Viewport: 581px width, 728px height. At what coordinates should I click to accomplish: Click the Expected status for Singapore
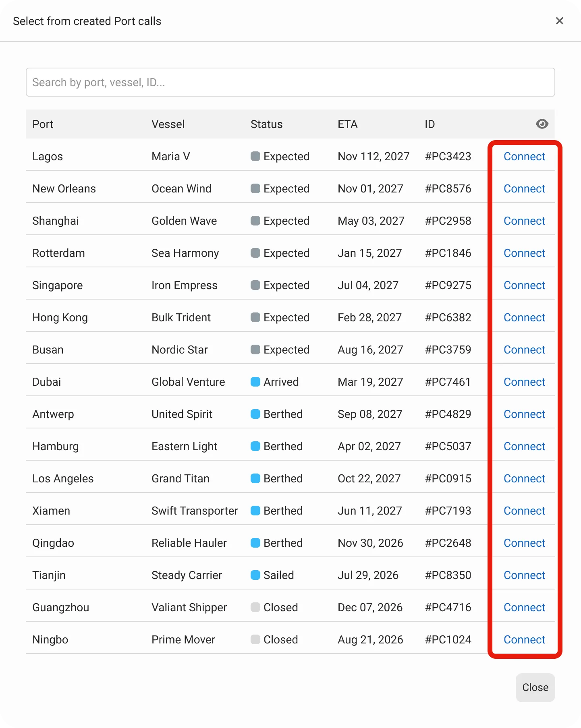[280, 285]
